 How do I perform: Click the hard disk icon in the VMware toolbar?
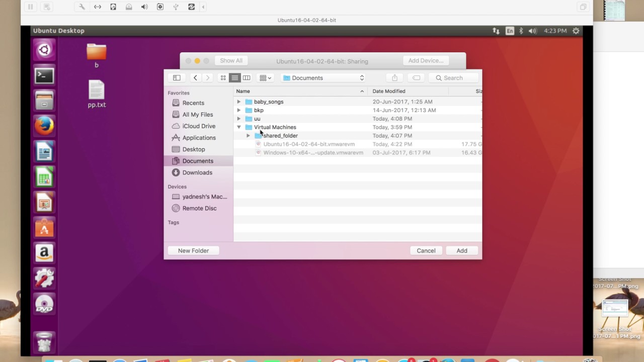(113, 7)
